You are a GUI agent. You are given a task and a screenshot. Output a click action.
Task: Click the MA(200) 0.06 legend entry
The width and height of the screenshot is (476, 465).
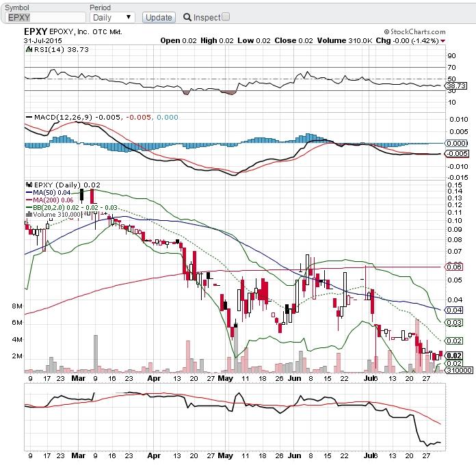pyautogui.click(x=50, y=200)
